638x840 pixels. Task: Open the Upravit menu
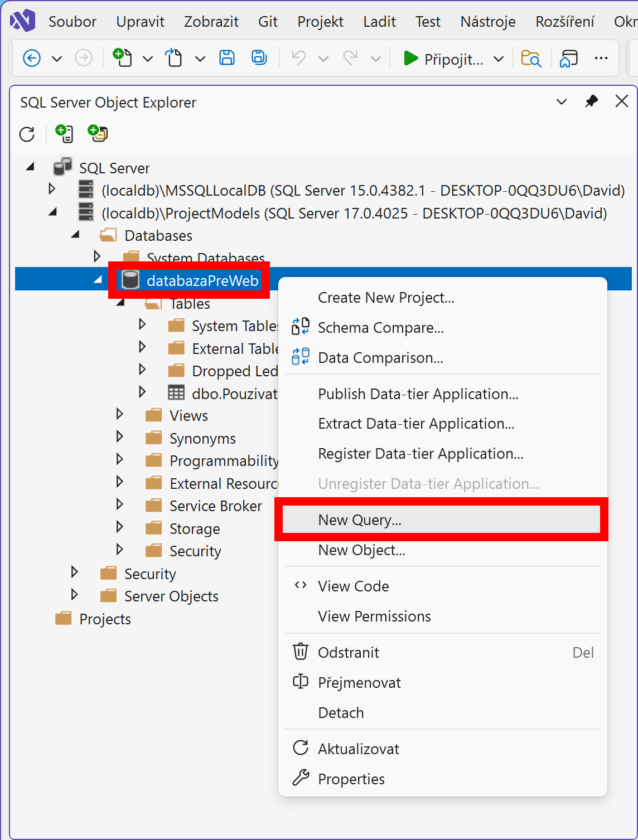pos(140,22)
